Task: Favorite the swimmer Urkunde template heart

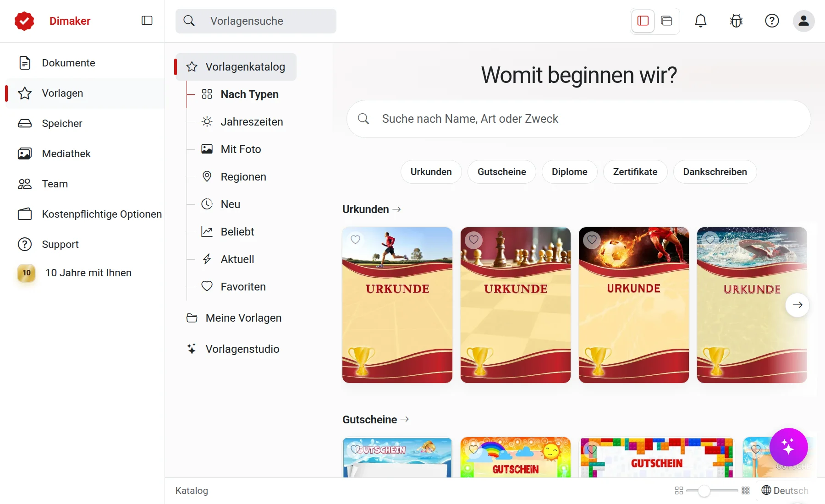Action: tap(710, 240)
